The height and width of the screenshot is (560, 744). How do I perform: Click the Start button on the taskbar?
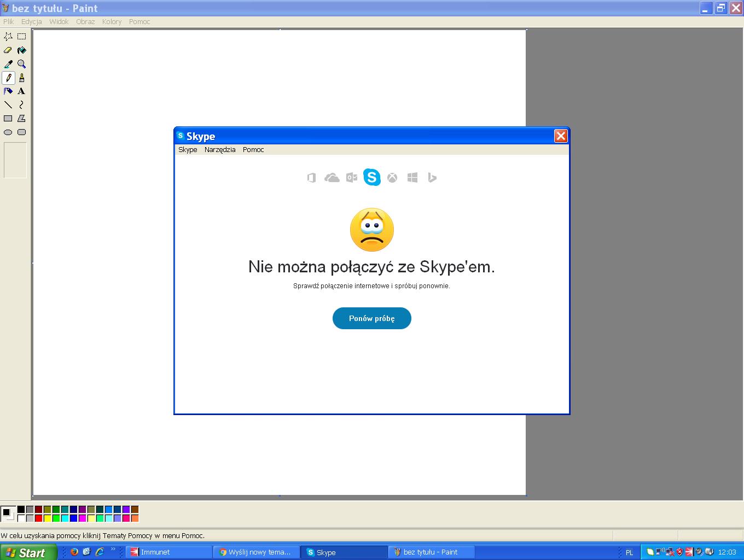pos(28,552)
